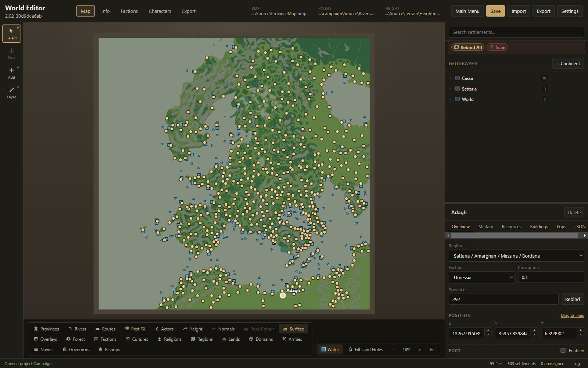
Task: Toggle the Navies layer
Action: coord(44,350)
